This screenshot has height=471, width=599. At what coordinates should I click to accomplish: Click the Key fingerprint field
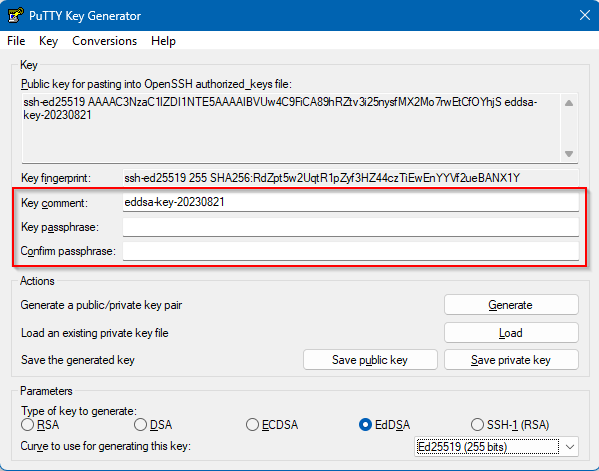click(351, 178)
